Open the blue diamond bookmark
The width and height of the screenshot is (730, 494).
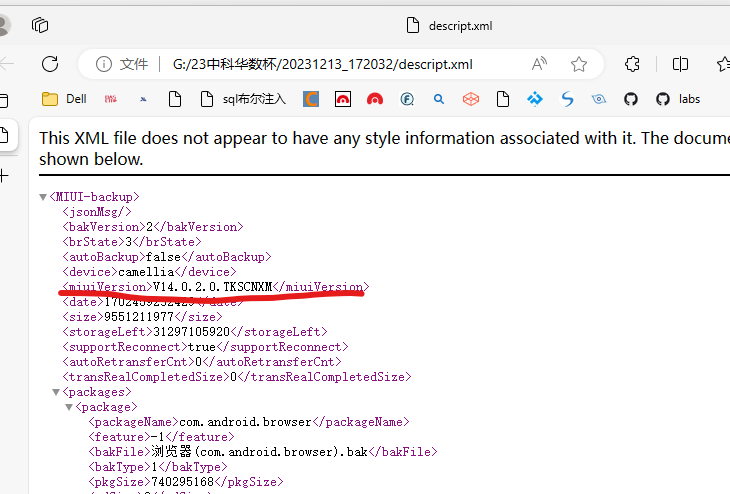point(535,99)
